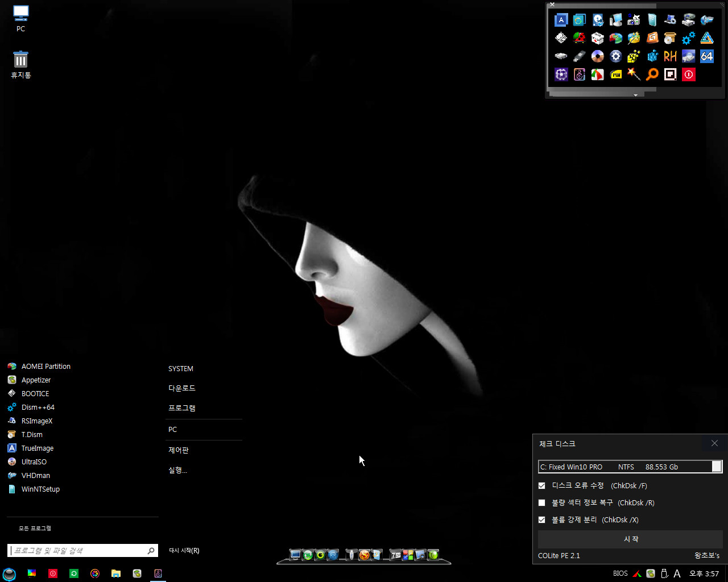This screenshot has height=582, width=728.
Task: Click the search magnifier in start menu
Action: [x=151, y=551]
